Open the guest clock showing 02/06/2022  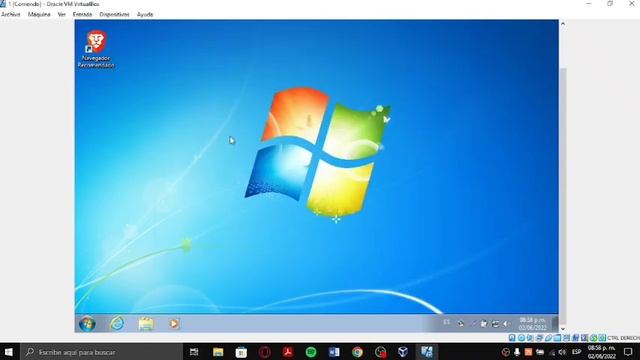(x=533, y=324)
